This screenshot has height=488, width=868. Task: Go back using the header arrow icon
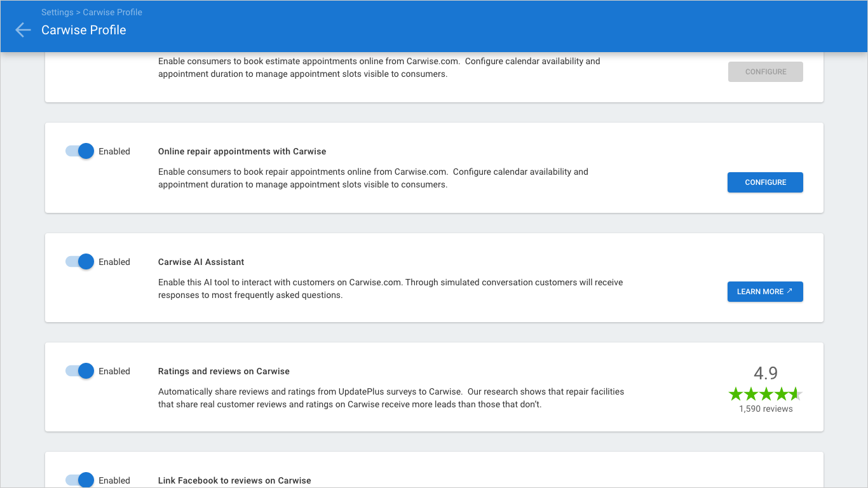point(23,30)
